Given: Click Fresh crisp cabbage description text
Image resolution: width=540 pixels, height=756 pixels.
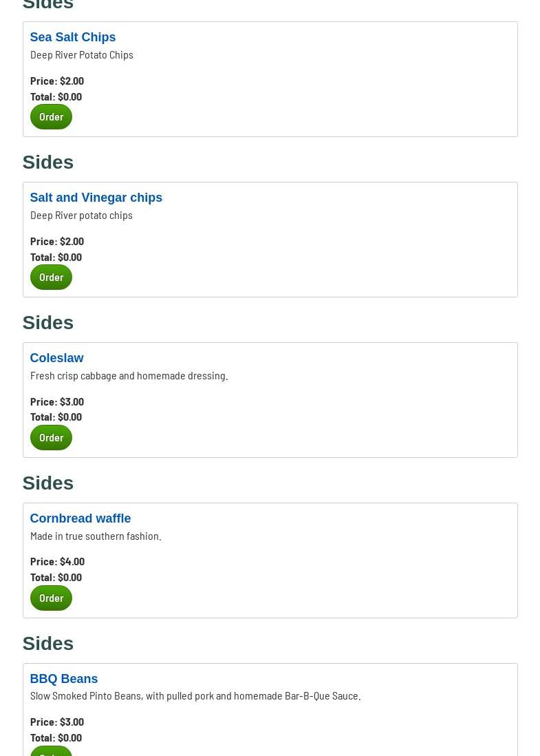Looking at the screenshot, I should 129,375.
